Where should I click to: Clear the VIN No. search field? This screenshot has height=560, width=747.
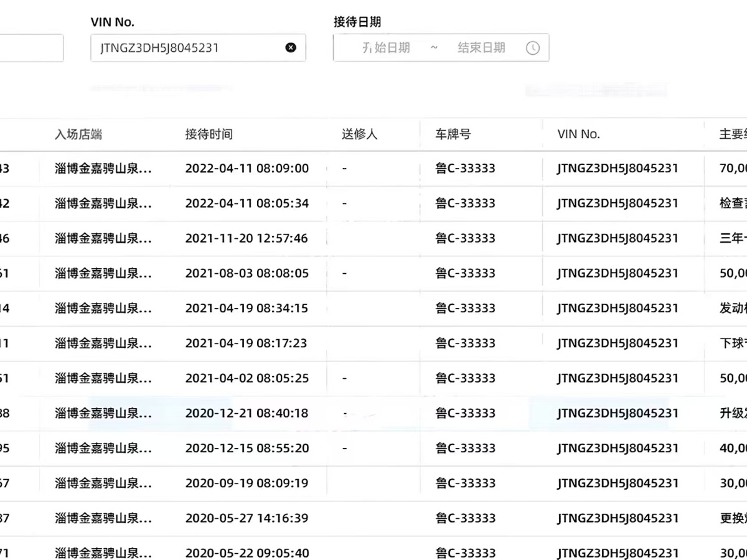(291, 48)
